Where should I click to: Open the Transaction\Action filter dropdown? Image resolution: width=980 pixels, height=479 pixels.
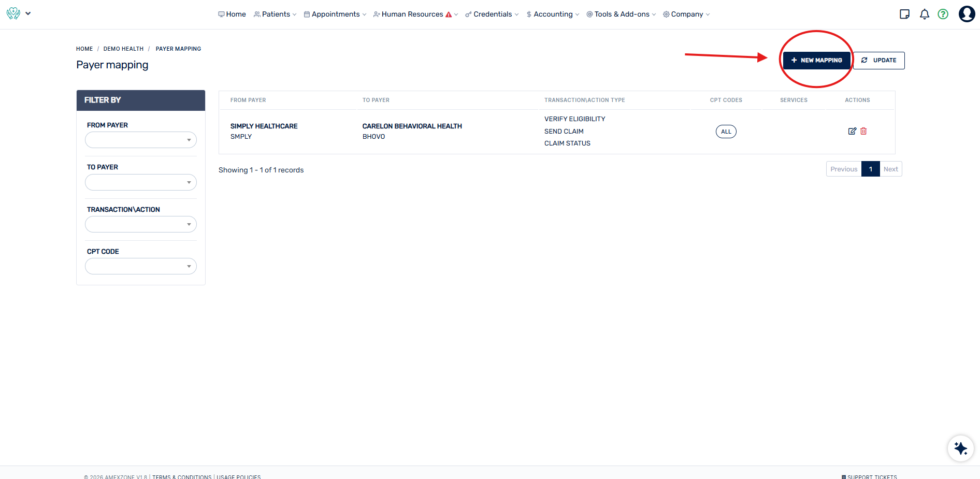pos(141,224)
